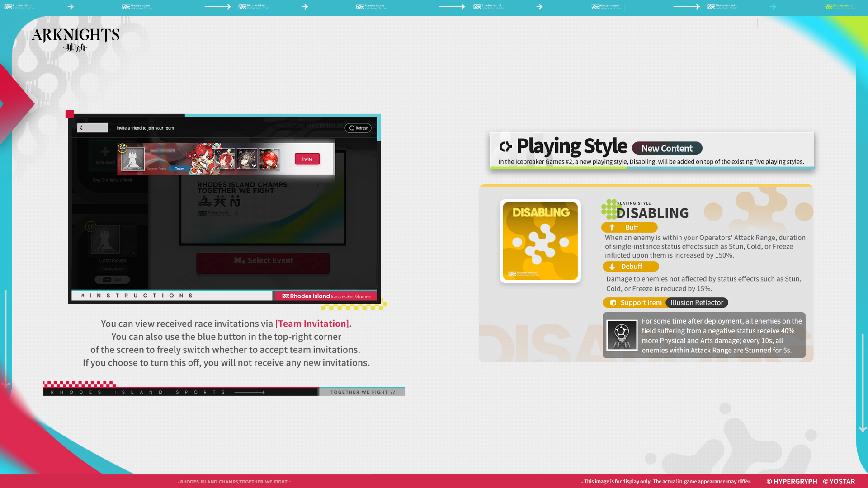Click the Support Item tag
Viewport: 868px width, 488px height.
tap(635, 303)
